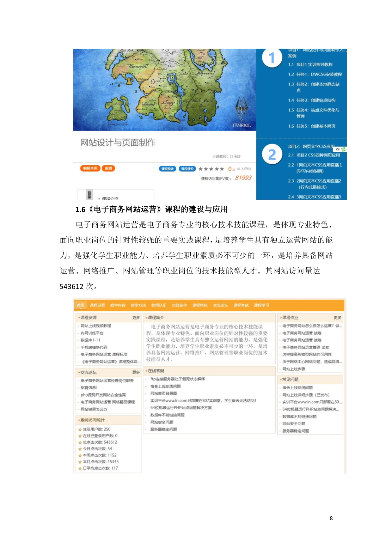Click the CH language indicator
The image size is (392, 554).
338,149
